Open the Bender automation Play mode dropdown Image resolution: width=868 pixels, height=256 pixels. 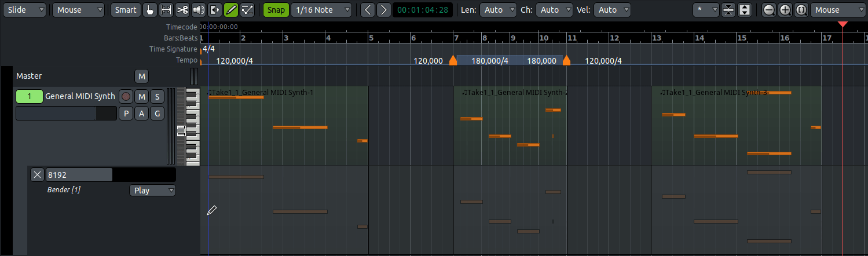(x=152, y=191)
